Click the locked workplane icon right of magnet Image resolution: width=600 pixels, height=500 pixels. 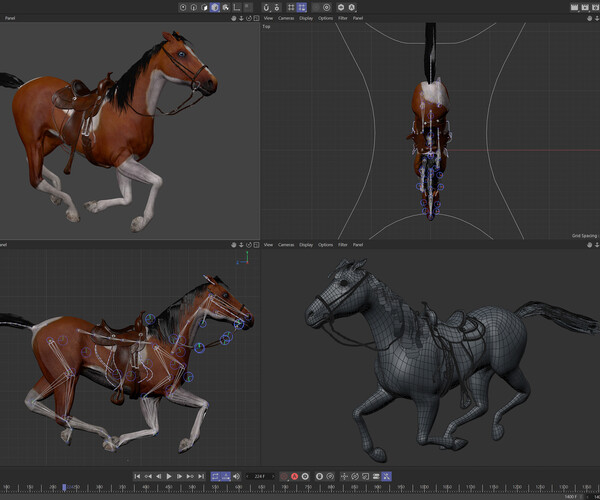click(277, 7)
